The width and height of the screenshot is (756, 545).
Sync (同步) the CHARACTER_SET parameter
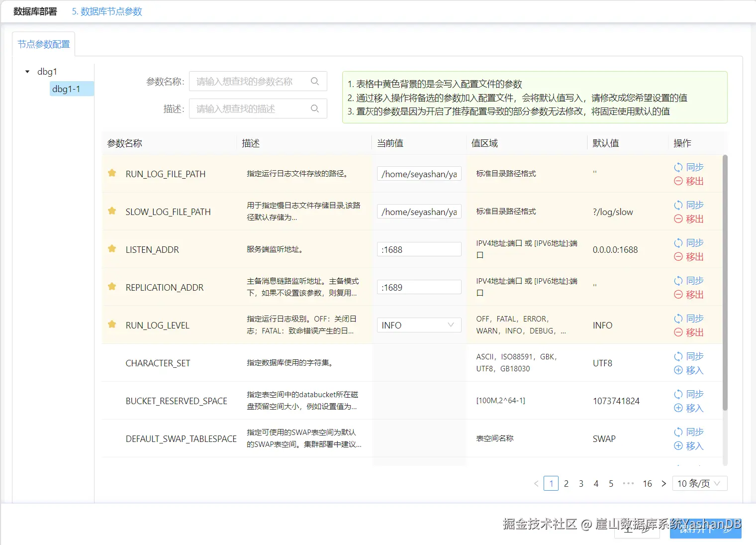pyautogui.click(x=689, y=356)
